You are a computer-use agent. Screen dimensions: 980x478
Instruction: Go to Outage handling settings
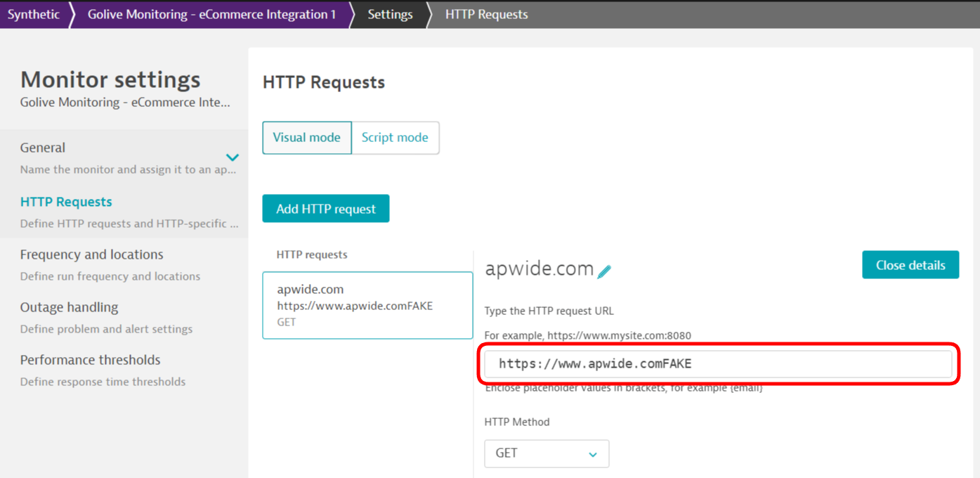coord(69,307)
